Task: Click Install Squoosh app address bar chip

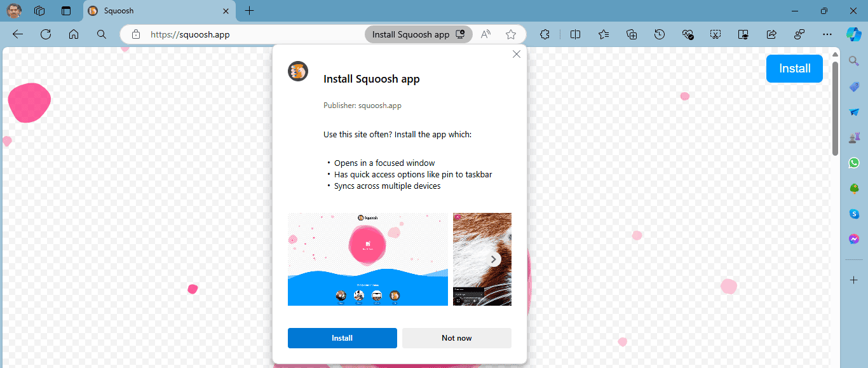Action: (x=419, y=34)
